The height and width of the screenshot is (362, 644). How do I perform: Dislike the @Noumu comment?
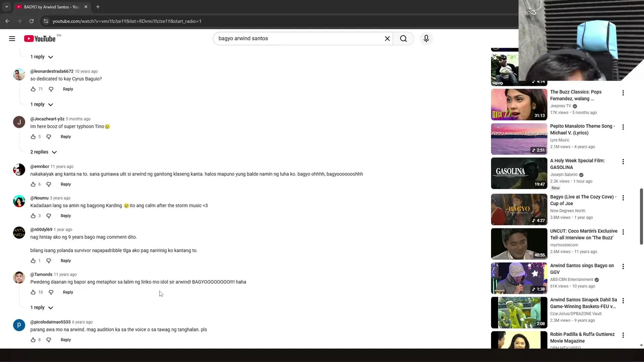click(x=49, y=216)
